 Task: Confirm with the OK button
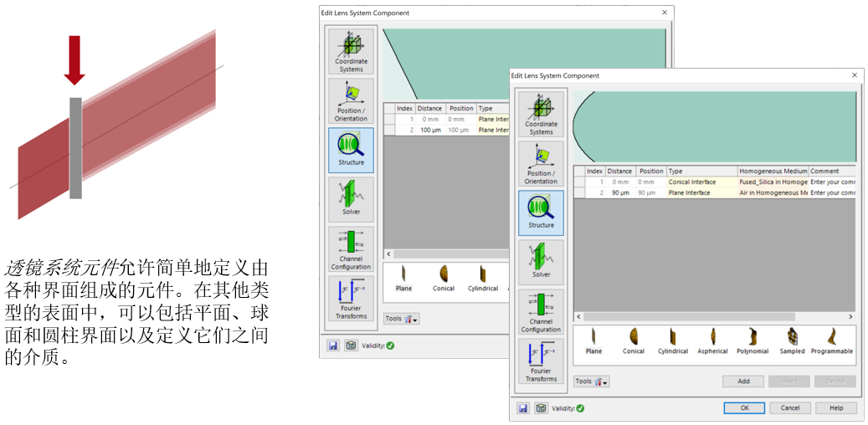pyautogui.click(x=745, y=408)
